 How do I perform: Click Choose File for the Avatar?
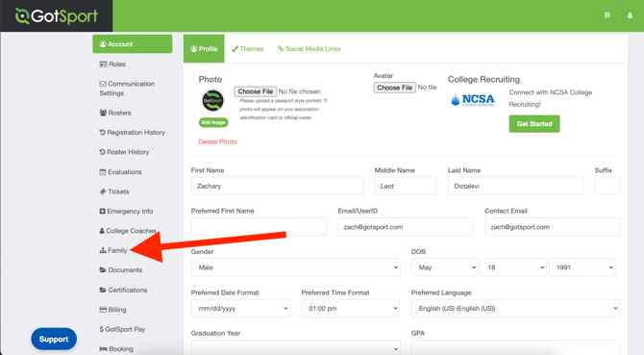(x=395, y=88)
